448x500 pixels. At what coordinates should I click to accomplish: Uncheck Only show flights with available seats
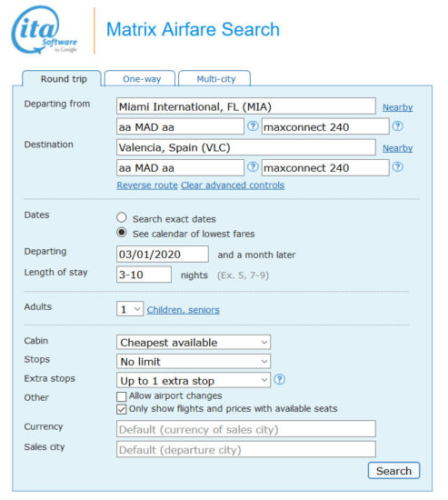[121, 409]
